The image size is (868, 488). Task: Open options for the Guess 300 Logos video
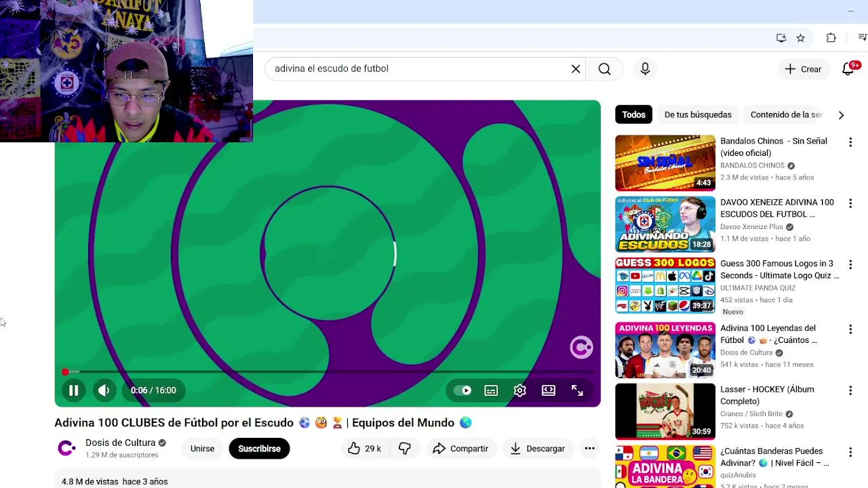[850, 264]
